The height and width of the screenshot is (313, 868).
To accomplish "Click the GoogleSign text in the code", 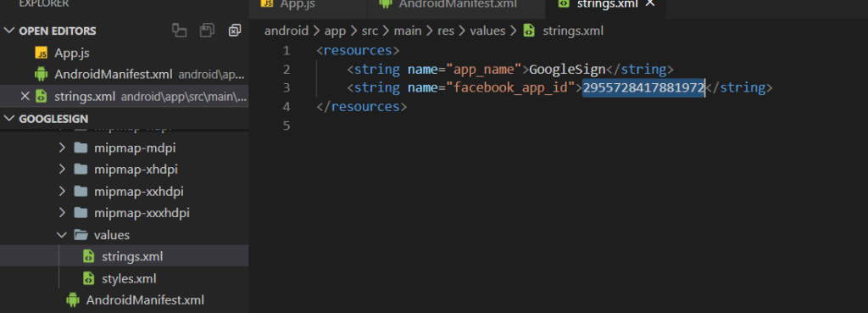I will coord(568,70).
